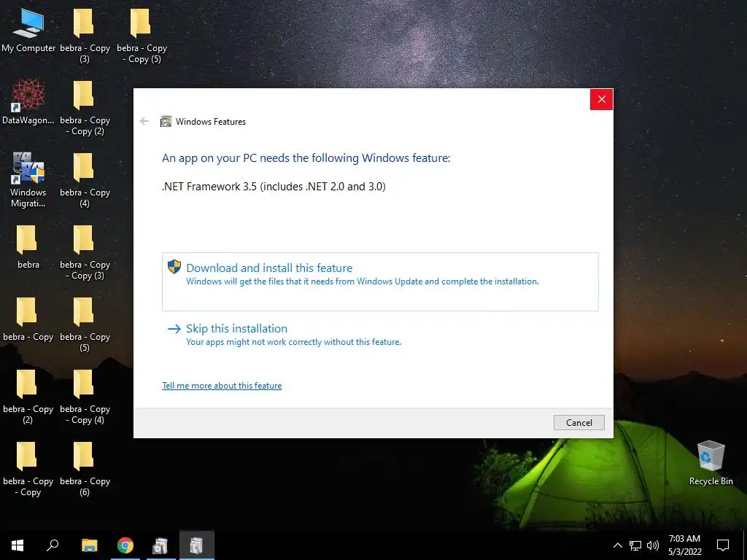747x560 pixels.
Task: Show hidden system tray icons
Action: (x=617, y=545)
